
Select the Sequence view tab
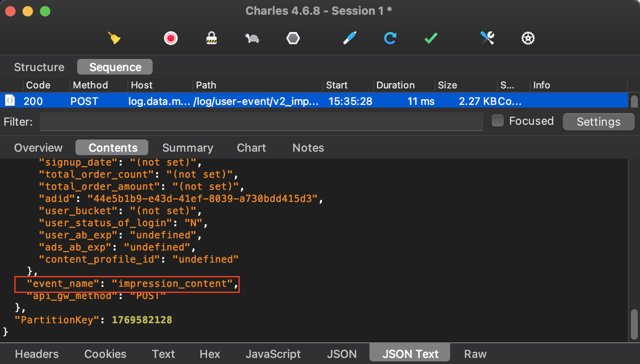(x=115, y=67)
